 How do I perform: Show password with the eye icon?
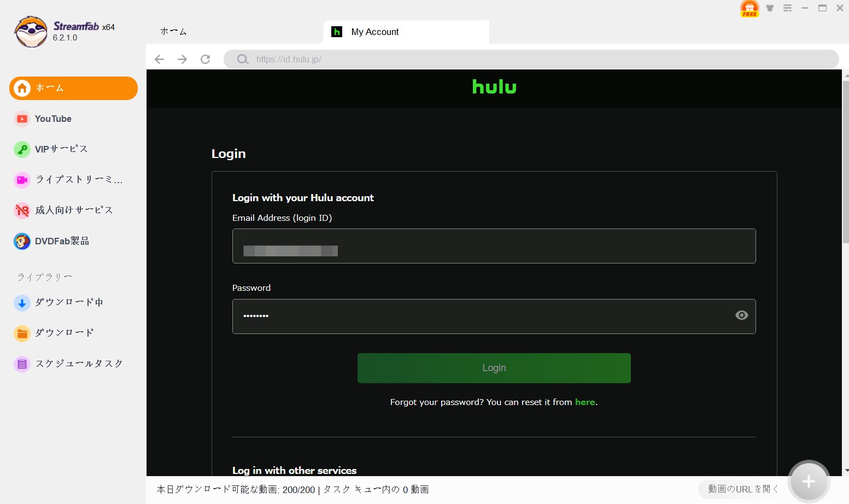pos(742,315)
